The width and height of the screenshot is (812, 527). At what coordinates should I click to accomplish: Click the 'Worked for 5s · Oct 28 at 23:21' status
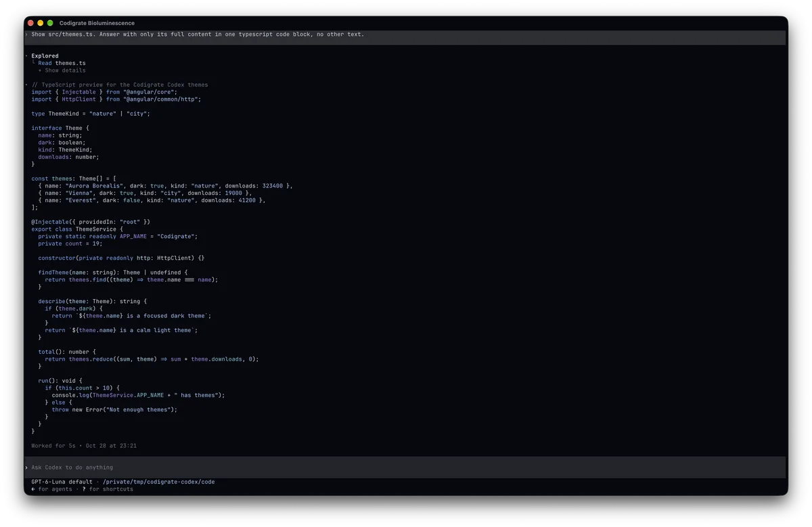pyautogui.click(x=84, y=446)
